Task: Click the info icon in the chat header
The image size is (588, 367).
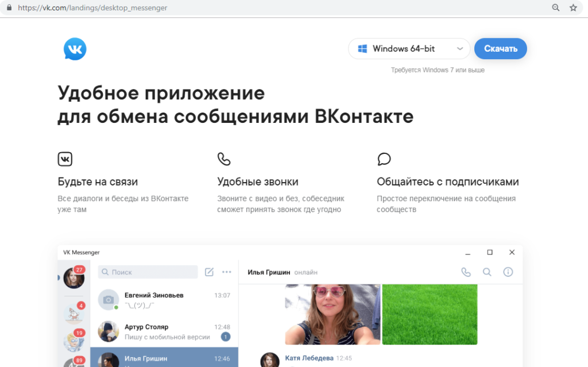Action: pos(508,272)
